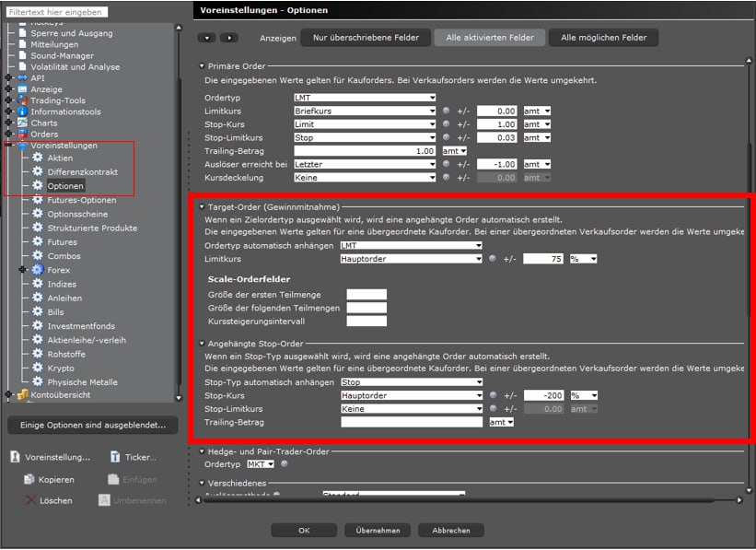Select the Alle möglichen Felder tab

tap(604, 38)
